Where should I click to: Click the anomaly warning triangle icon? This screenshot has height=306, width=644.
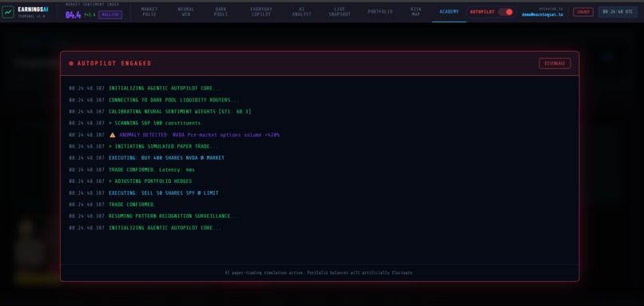point(113,135)
